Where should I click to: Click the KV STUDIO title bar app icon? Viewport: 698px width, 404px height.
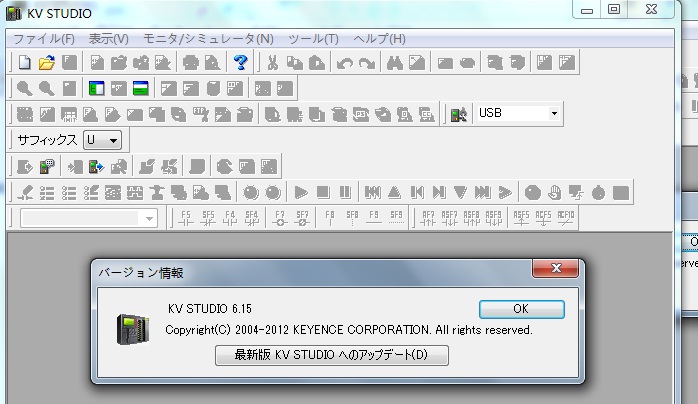coord(13,12)
